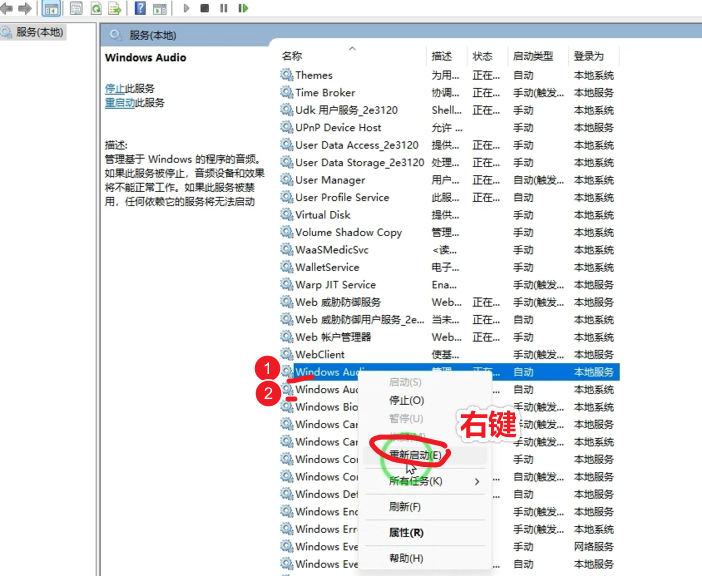The height and width of the screenshot is (576, 702).
Task: Click the Ena... description cell
Action: [x=444, y=285]
